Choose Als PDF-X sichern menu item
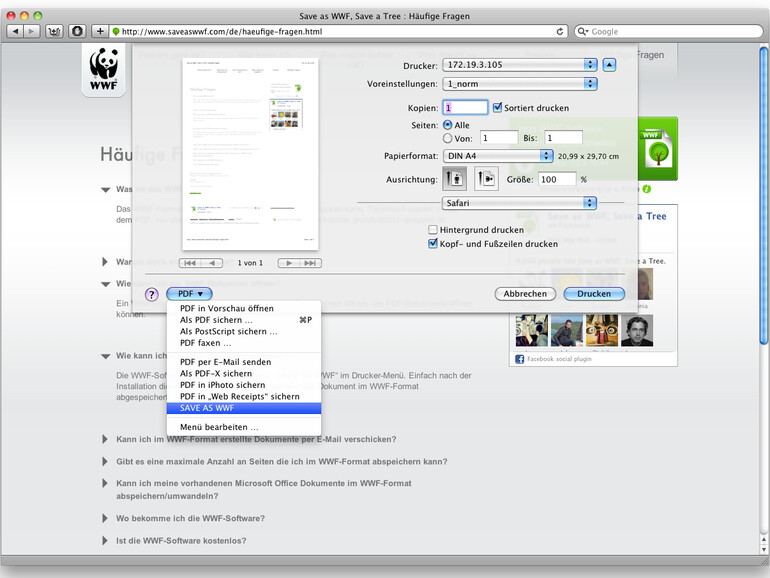The height and width of the screenshot is (578, 770). [x=244, y=374]
